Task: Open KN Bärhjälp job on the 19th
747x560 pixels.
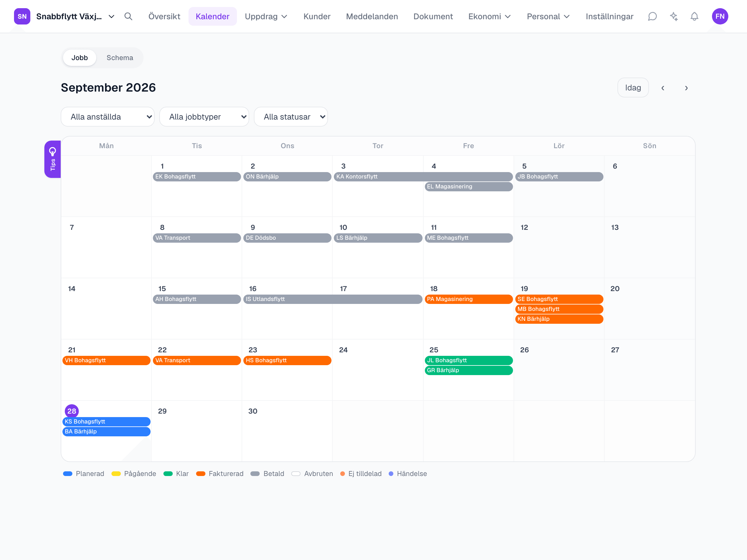Action: (559, 319)
